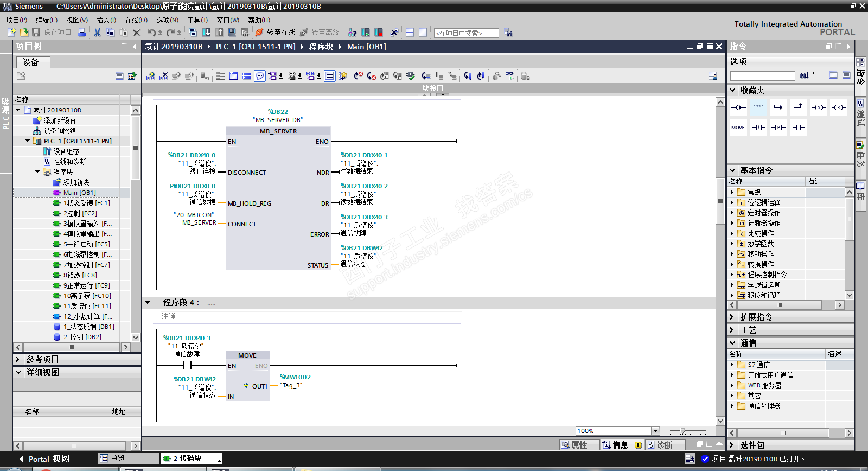Open the 编辑(E) menu
The height and width of the screenshot is (471, 868).
[47, 20]
